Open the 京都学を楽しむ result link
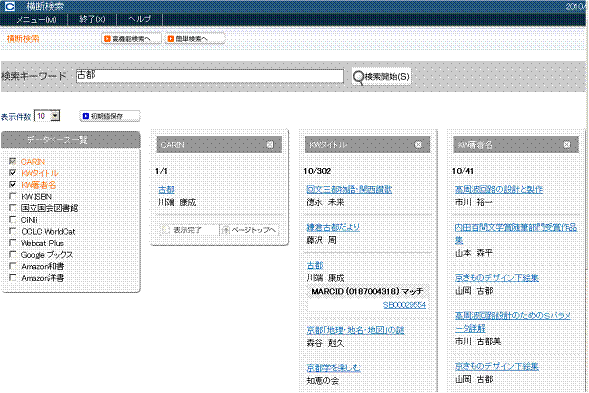This screenshot has width=589, height=393. click(334, 368)
